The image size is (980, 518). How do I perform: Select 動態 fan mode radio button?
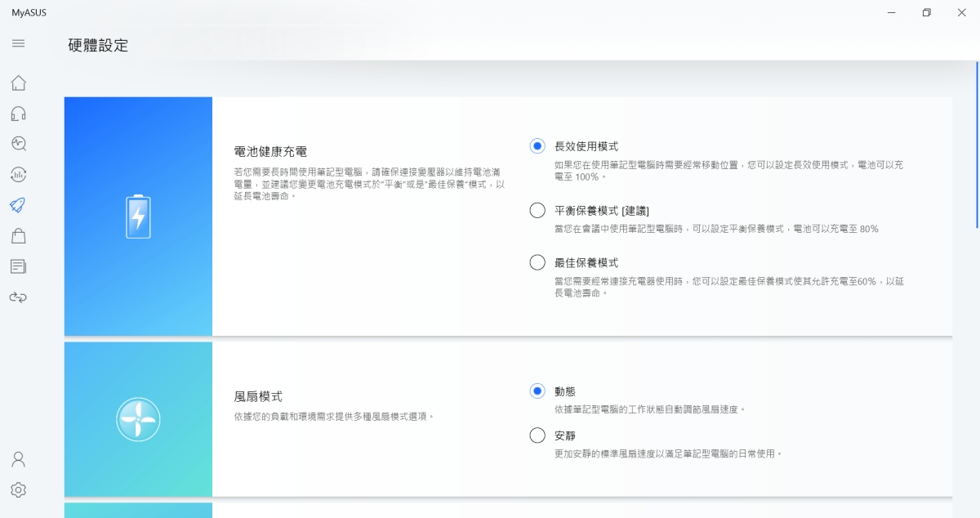click(537, 391)
